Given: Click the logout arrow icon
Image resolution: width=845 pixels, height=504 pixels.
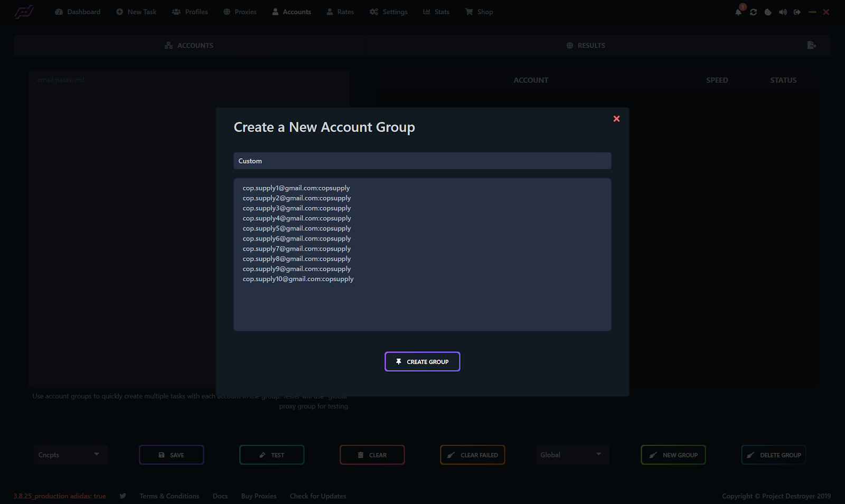Looking at the screenshot, I should point(797,12).
